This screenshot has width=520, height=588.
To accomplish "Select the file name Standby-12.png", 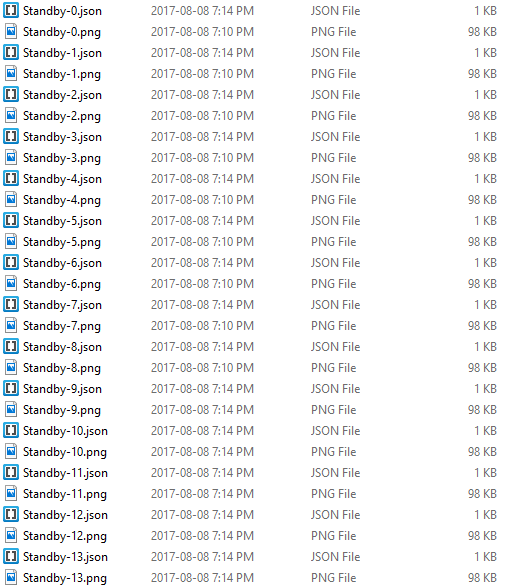I will point(65,536).
